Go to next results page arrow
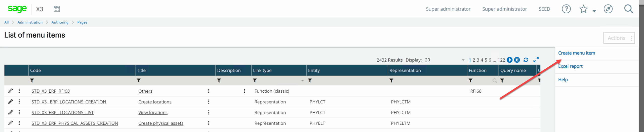Viewport: 644px width, 132px height. tap(510, 60)
